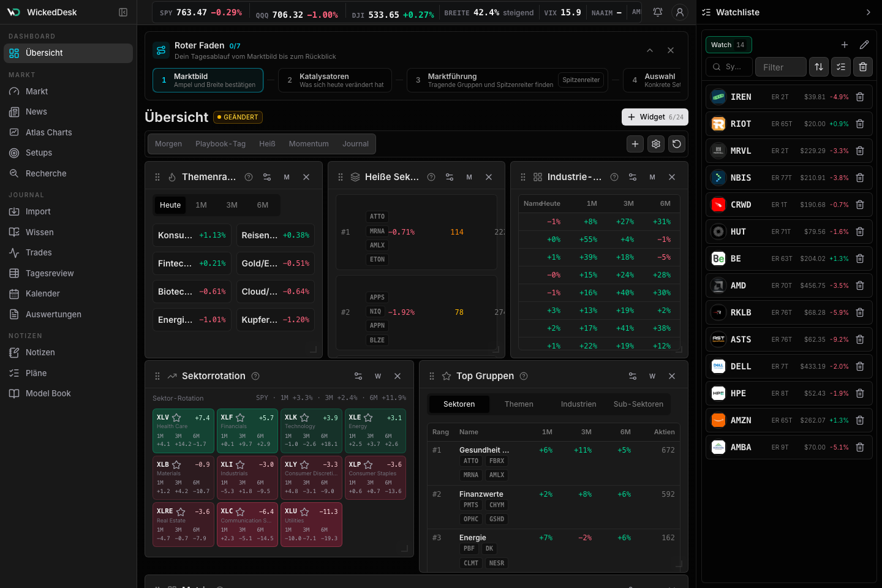Click the Spitzenreiter chip

(x=581, y=80)
